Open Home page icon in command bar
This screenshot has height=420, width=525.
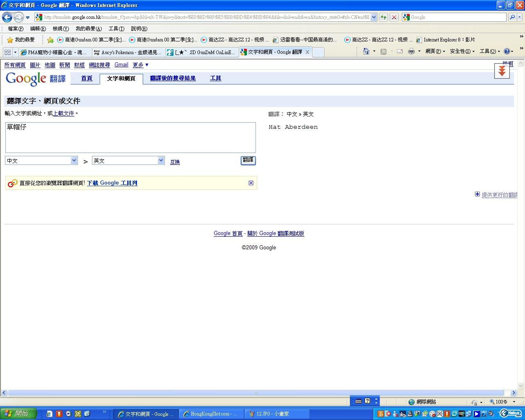[x=366, y=51]
